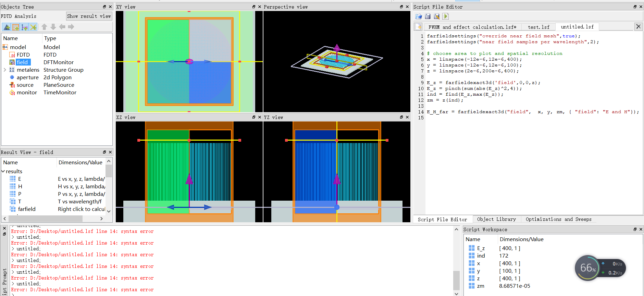Float the Result View panel

click(x=104, y=152)
